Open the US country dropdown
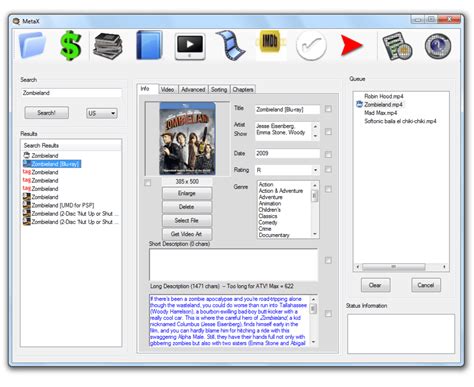474x387 pixels. (102, 113)
